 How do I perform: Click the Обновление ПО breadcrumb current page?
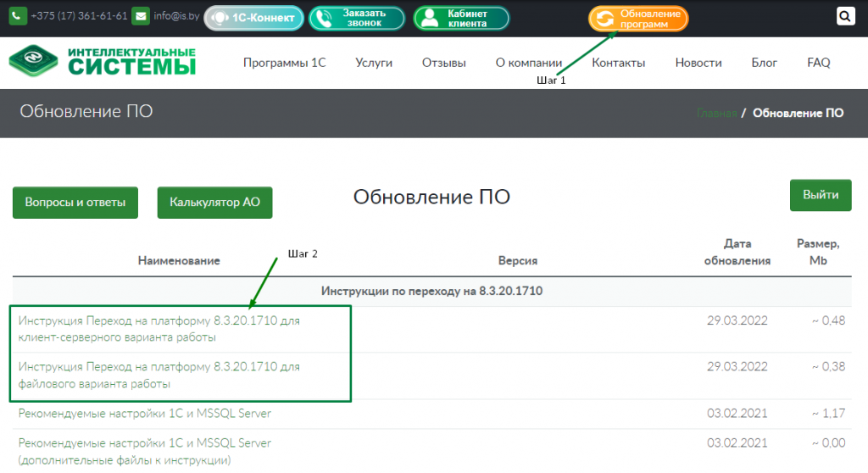798,113
